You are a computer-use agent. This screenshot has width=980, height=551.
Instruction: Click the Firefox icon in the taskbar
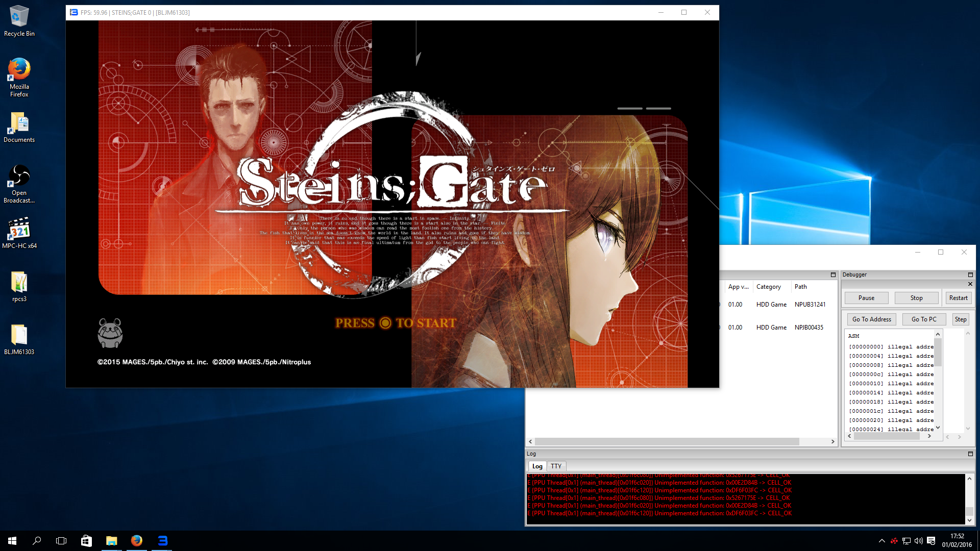pos(136,541)
